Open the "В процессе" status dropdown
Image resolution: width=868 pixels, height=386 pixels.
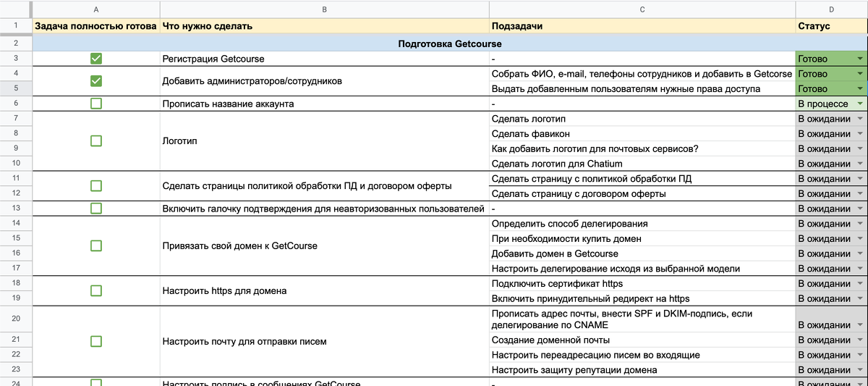859,104
